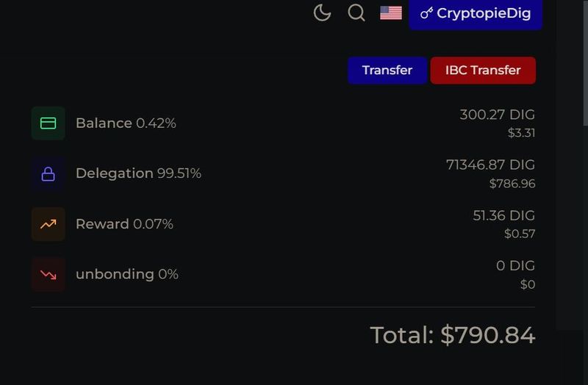Image resolution: width=588 pixels, height=385 pixels.
Task: Select the Reward 0.07% label
Action: click(124, 224)
